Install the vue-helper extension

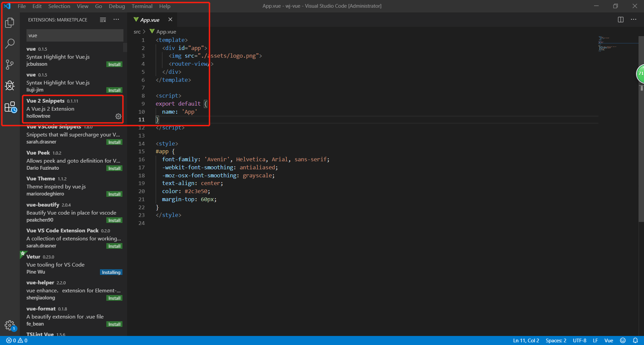114,298
